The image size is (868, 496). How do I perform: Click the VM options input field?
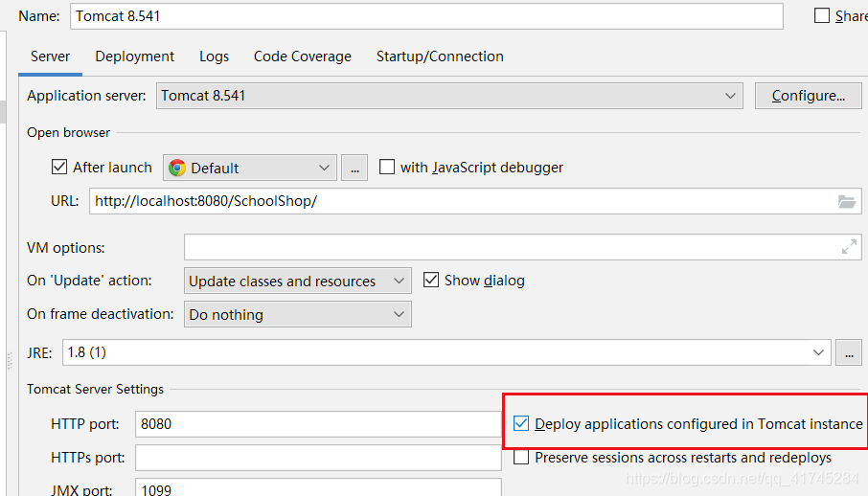(522, 247)
